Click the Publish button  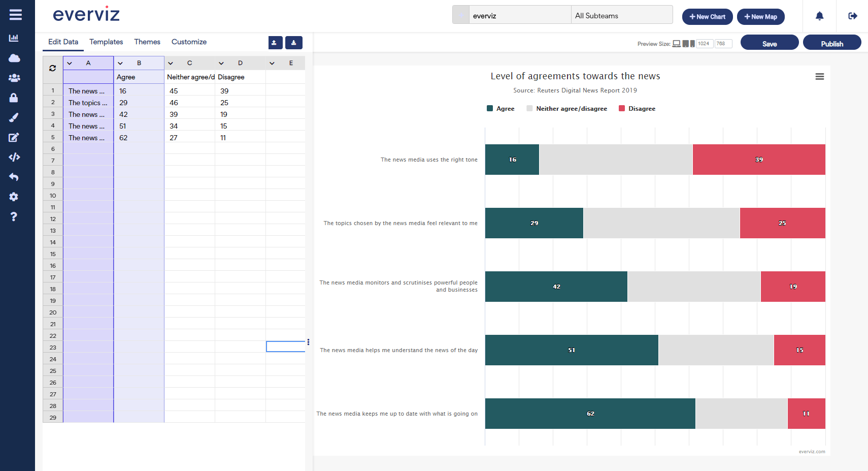click(831, 44)
